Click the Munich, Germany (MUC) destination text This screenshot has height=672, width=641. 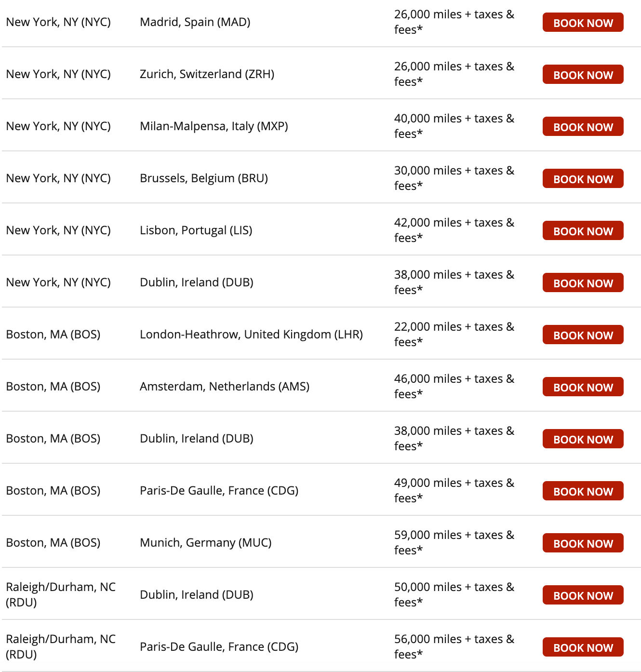click(x=205, y=543)
